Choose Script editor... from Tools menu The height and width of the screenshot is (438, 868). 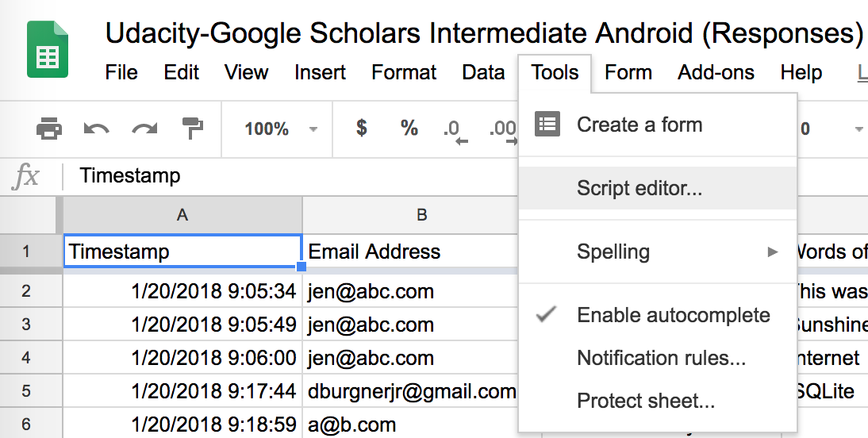click(639, 188)
